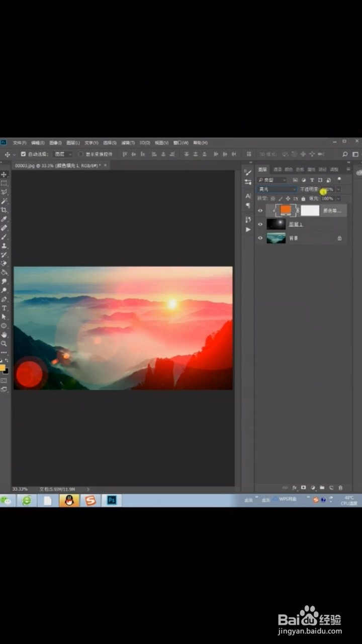Hide the Background layer
The width and height of the screenshot is (362, 644).
260,238
